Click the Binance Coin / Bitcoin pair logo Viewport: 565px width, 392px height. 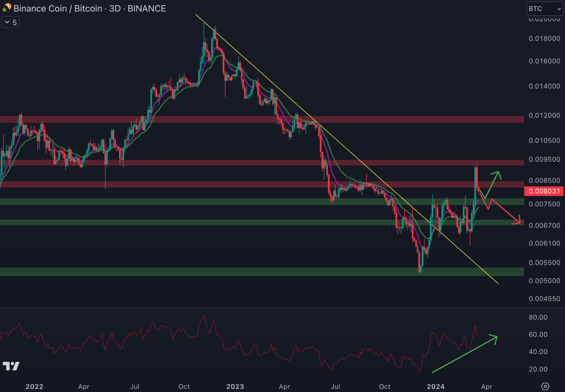tap(7, 8)
